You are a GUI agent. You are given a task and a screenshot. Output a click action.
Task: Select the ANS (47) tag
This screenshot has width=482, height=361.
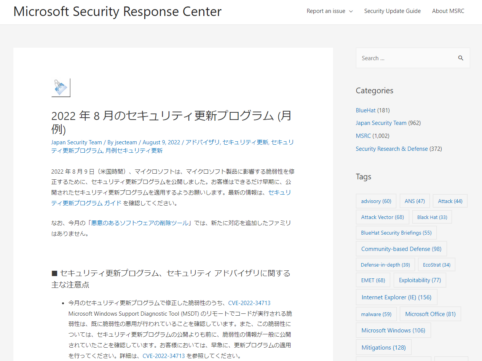[x=415, y=201]
